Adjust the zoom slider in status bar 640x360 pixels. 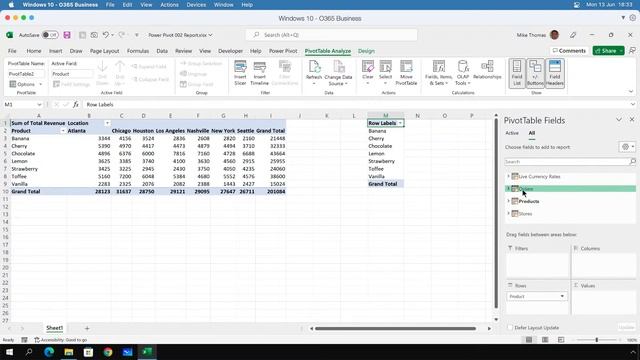(596, 340)
